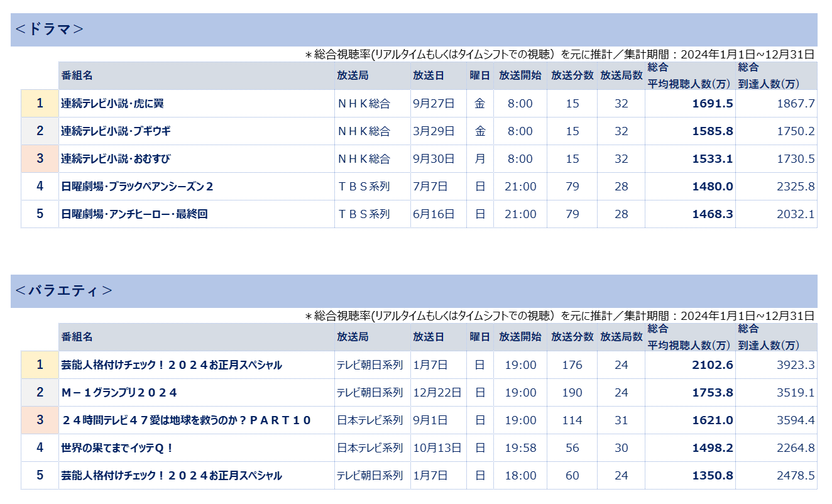This screenshot has width=832, height=504.
Task: Click 日曜劇場・ブラックペアンシーズン２ title
Action: [x=138, y=187]
